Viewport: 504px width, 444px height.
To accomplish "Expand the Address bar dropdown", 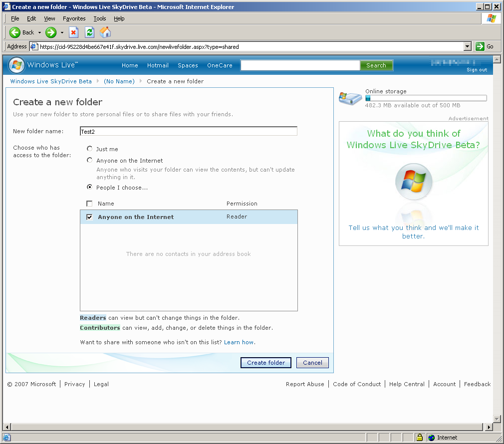I will (x=468, y=46).
